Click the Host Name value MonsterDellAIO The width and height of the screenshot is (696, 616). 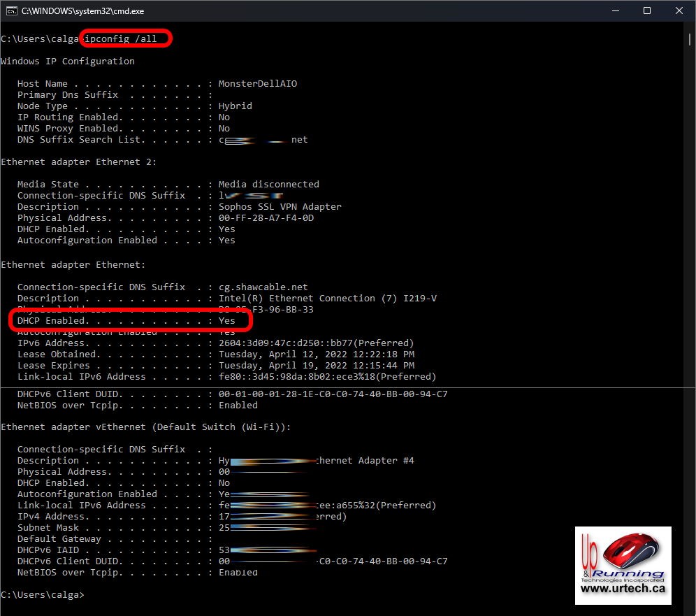click(x=257, y=84)
